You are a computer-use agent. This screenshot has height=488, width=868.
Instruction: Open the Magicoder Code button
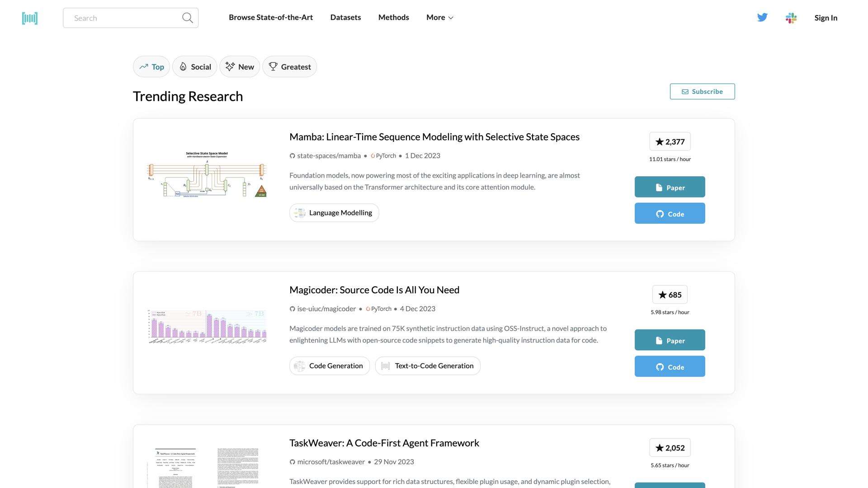(670, 366)
